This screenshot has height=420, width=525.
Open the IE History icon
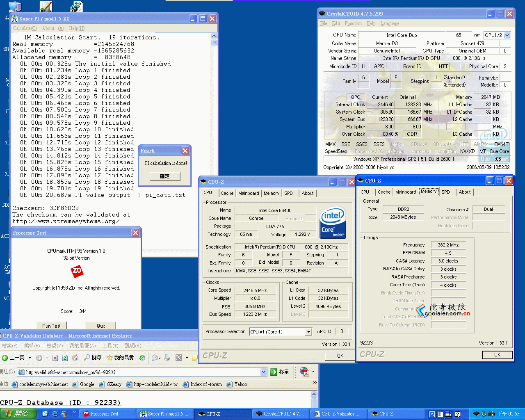pos(142,358)
